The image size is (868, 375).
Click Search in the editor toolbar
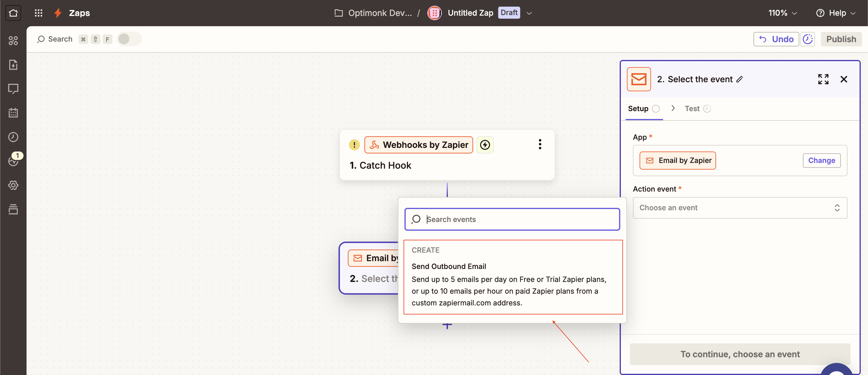click(x=55, y=39)
